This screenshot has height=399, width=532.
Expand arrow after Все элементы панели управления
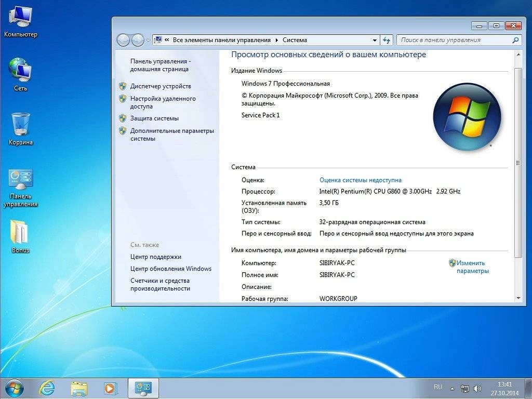pyautogui.click(x=276, y=40)
